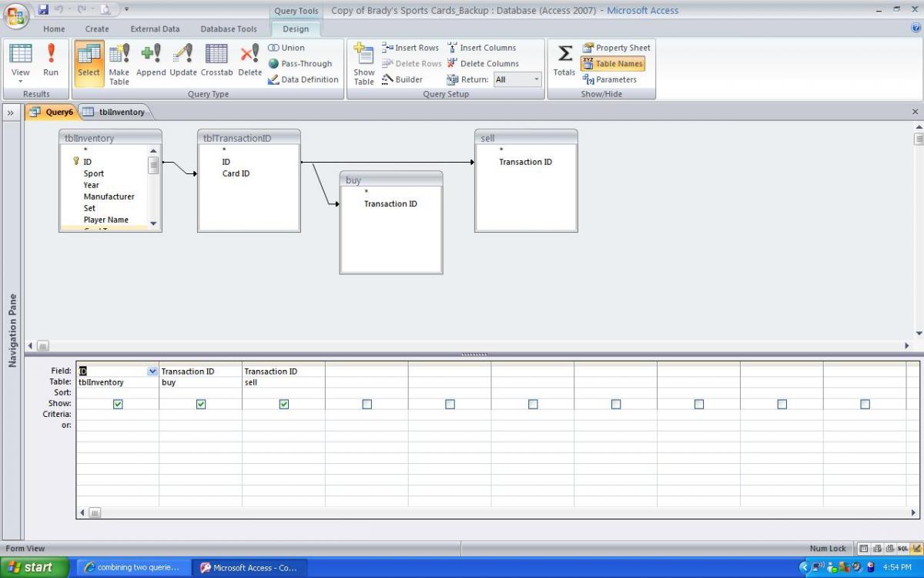Select the Union query option
The image size is (924, 578).
click(286, 48)
